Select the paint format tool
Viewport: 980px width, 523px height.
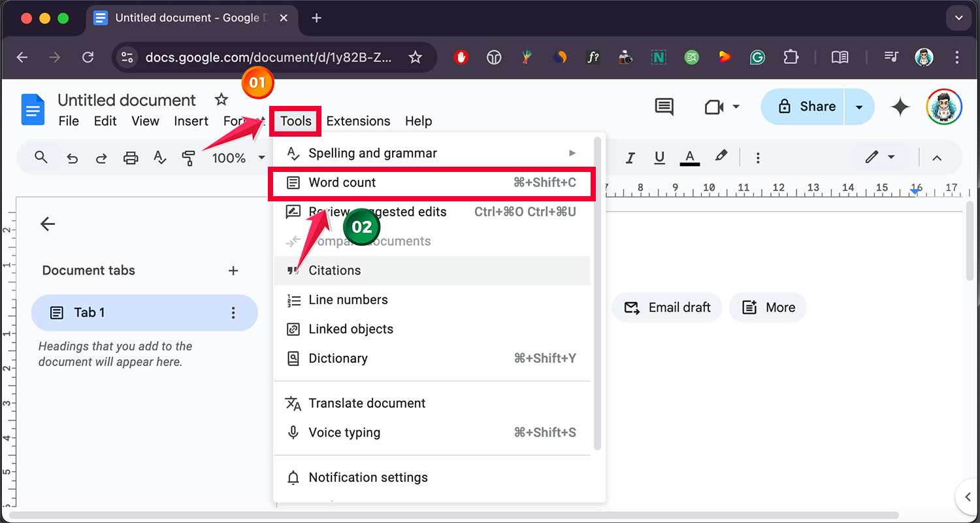189,157
